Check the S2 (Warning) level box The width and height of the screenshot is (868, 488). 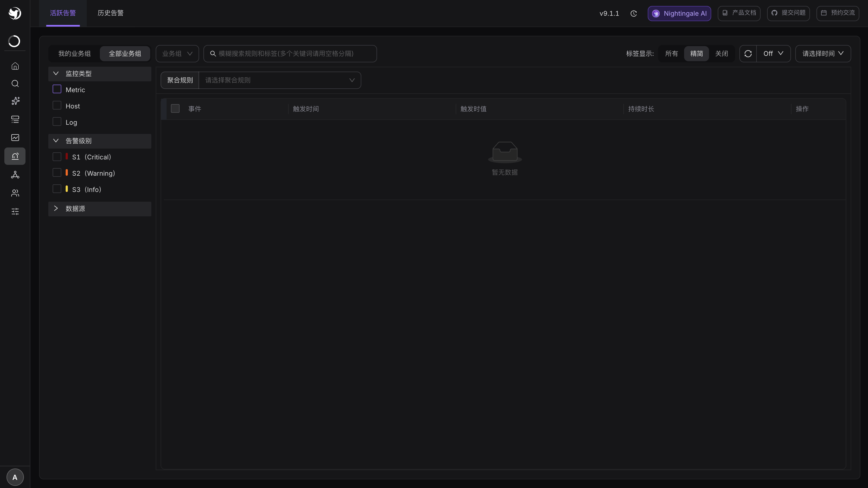[57, 173]
